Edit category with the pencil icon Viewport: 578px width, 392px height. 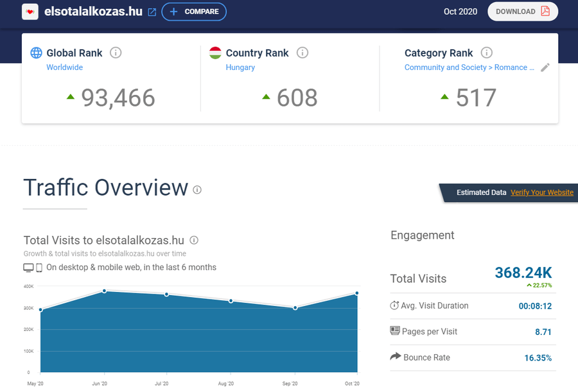pos(545,67)
